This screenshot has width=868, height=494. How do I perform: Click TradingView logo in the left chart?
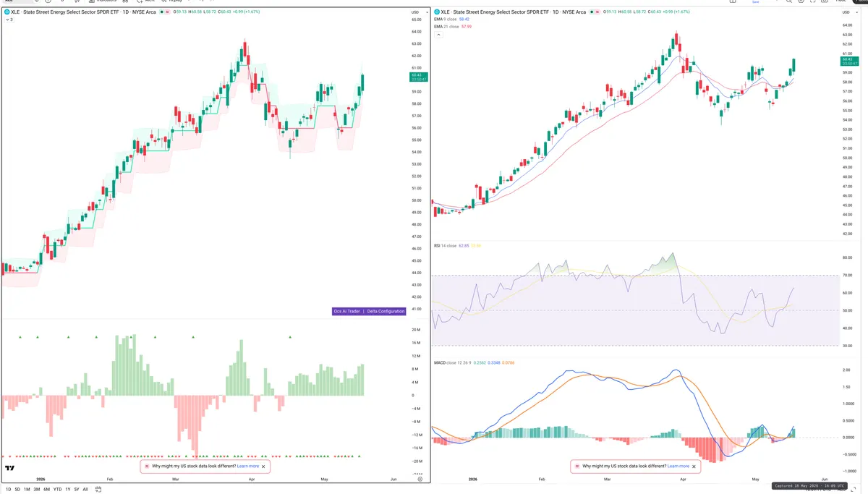(9, 469)
